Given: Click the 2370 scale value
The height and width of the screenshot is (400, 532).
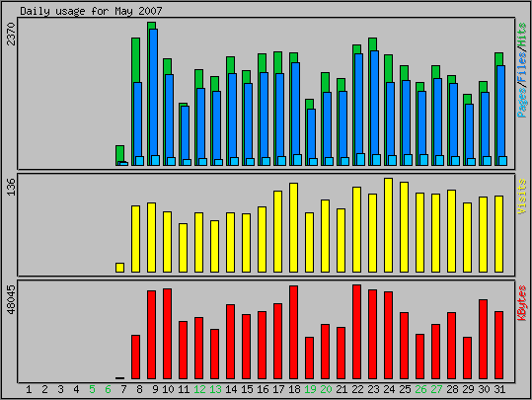Looking at the screenshot, I should pos(11,34).
